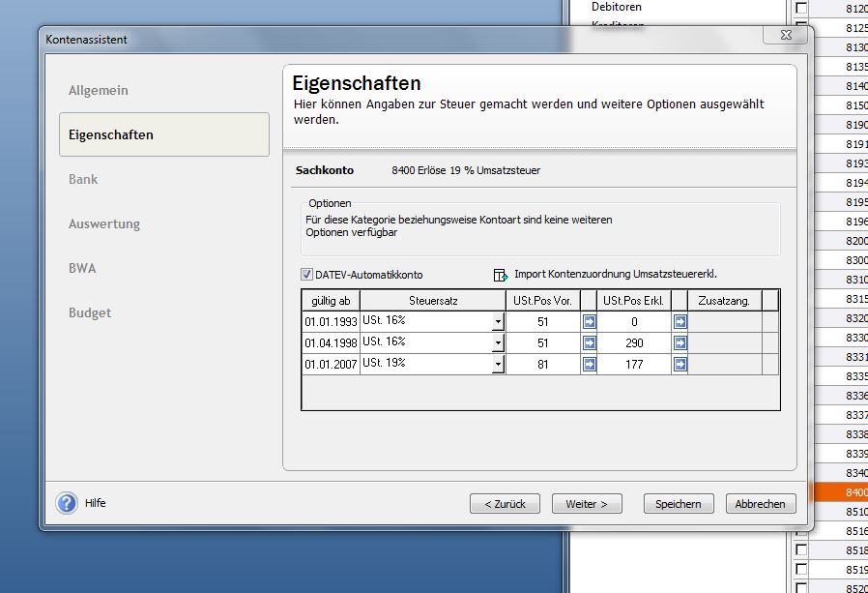
Task: Click USt.Pos Erkl. value 177
Action: pyautogui.click(x=634, y=364)
